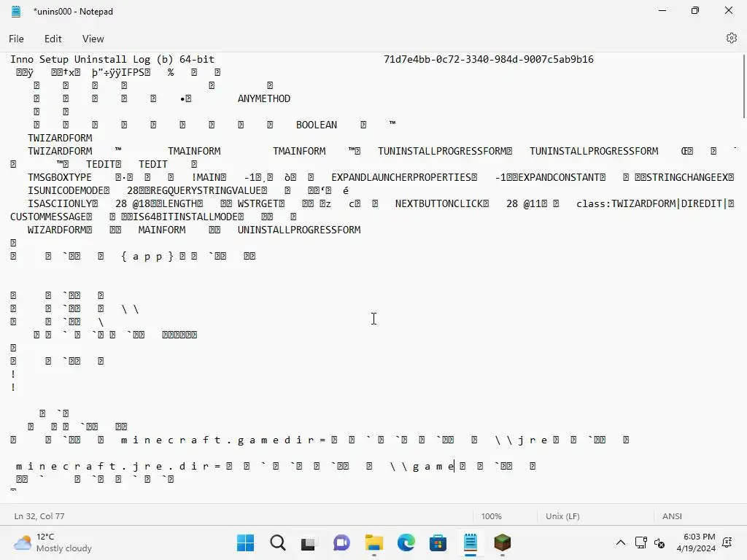Screen dimensions: 747x560
Task: Click the ANSI encoding indicator
Action: click(672, 516)
